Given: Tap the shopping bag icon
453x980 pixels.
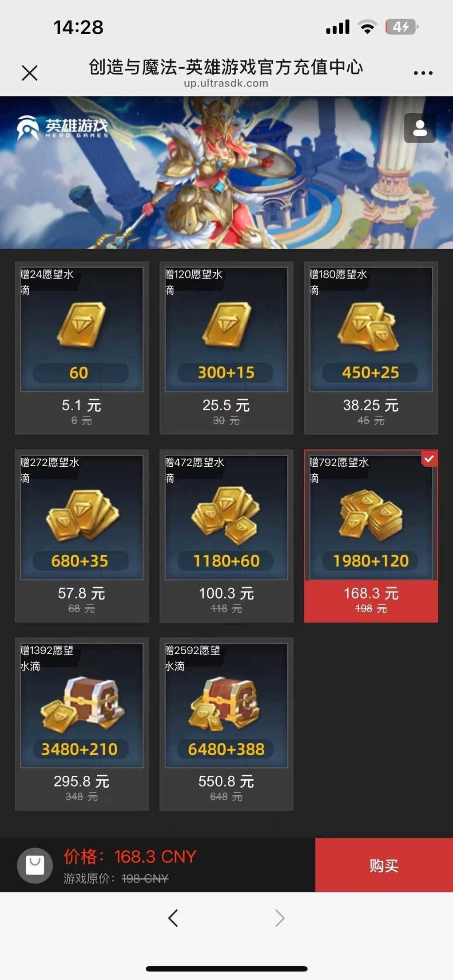Looking at the screenshot, I should pos(35,865).
